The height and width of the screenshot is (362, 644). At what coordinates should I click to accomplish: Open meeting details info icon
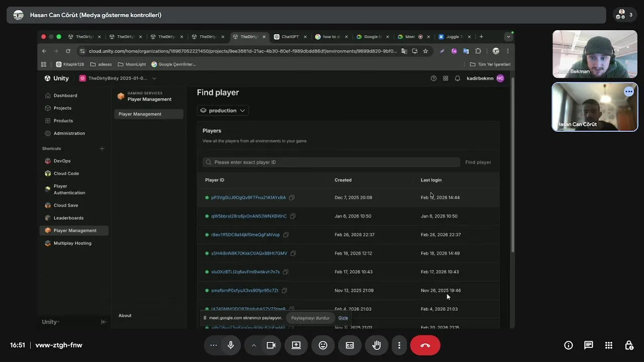pos(569,345)
